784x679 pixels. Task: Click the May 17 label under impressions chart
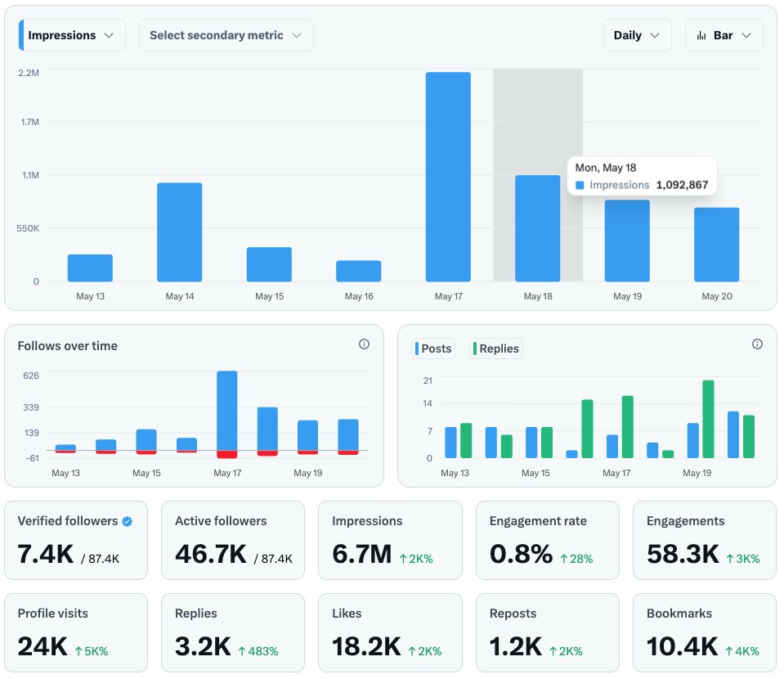pyautogui.click(x=449, y=296)
